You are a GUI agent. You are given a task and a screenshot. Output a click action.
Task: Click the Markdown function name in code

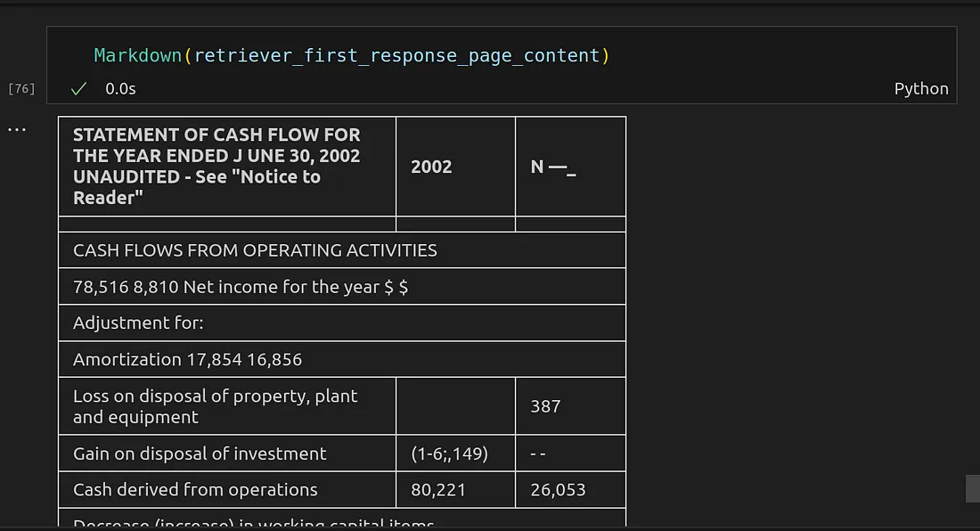[138, 55]
